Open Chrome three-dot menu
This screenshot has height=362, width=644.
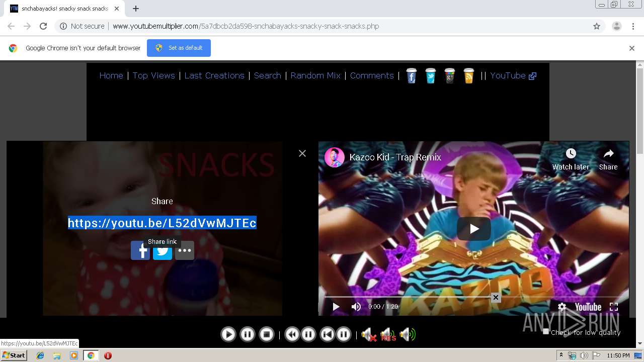[x=633, y=26]
